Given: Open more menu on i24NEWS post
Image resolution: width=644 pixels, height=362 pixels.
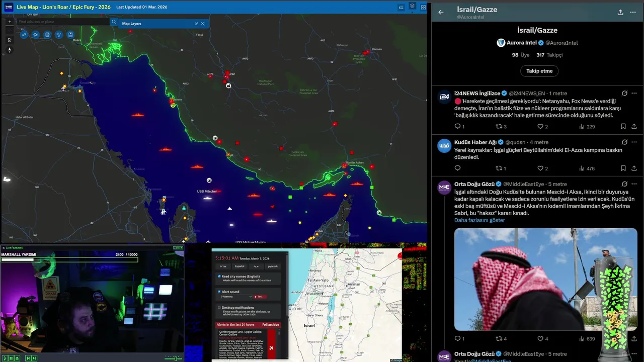Looking at the screenshot, I should tap(634, 94).
